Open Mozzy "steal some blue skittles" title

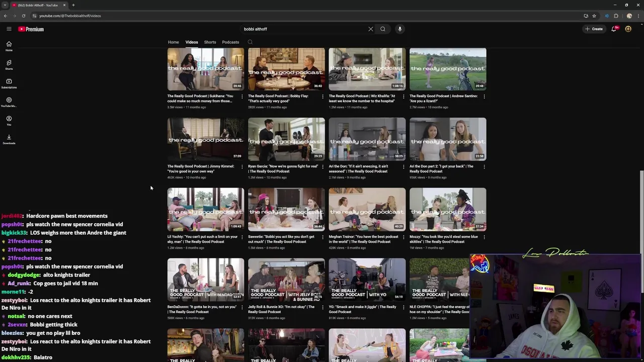click(444, 239)
